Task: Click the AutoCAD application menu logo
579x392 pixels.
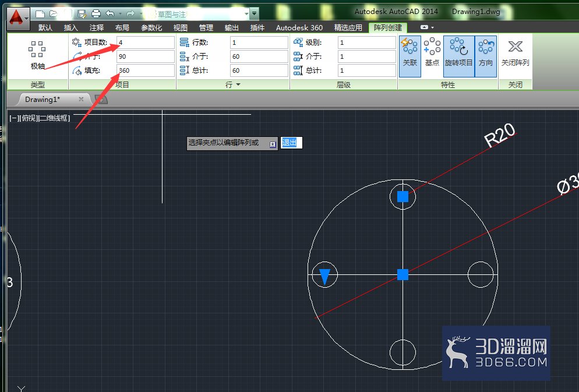Action: (x=16, y=17)
